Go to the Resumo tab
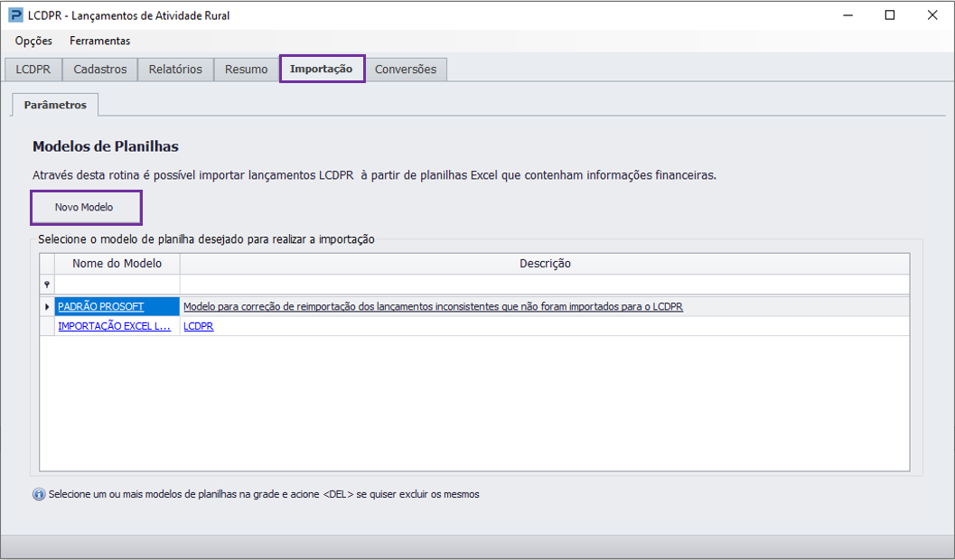The width and height of the screenshot is (955, 560). [x=246, y=70]
